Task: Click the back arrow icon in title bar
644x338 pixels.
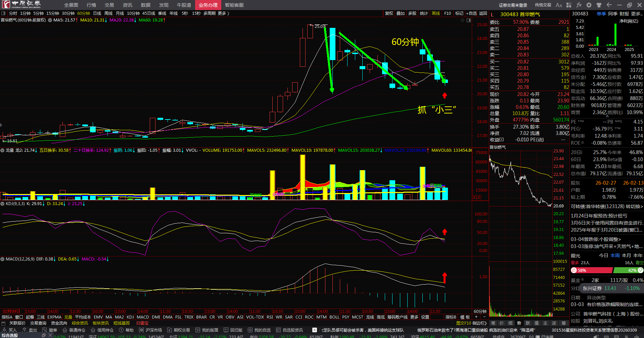Action: [x=609, y=5]
